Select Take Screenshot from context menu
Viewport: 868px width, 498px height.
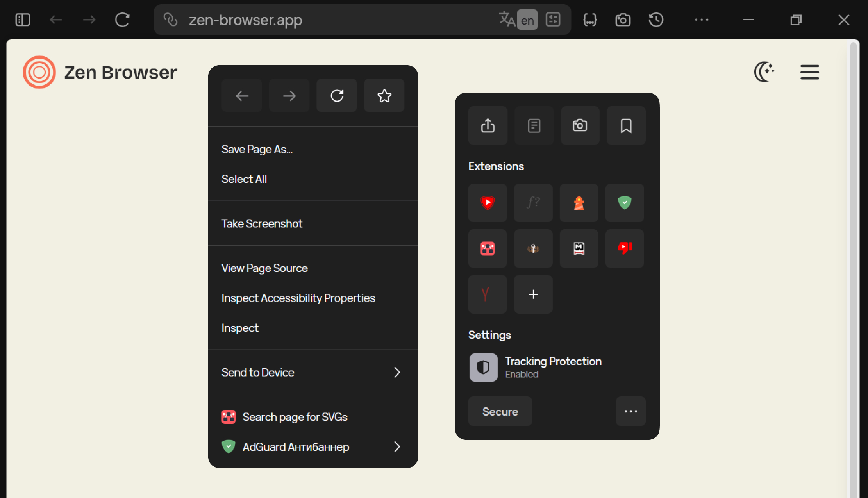pos(262,223)
